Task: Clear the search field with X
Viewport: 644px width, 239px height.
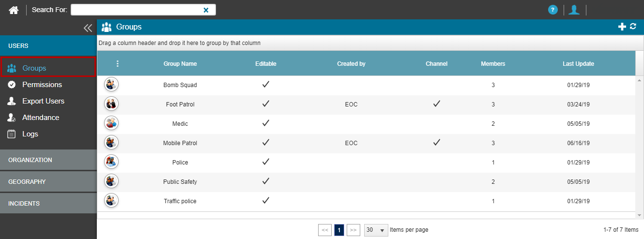Action: 206,10
